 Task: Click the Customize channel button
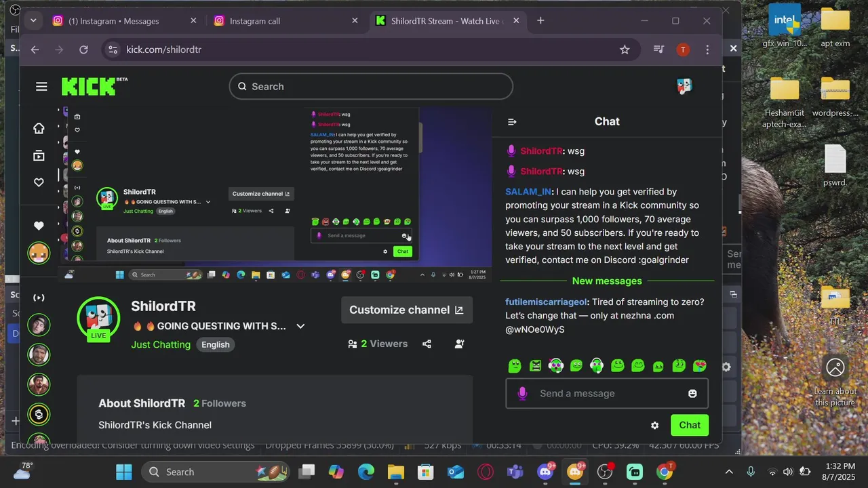coord(407,310)
